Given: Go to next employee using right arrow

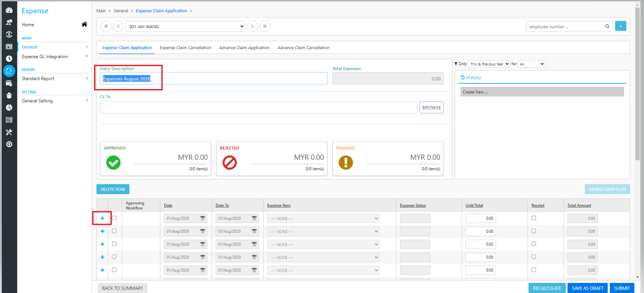Looking at the screenshot, I should coord(253,27).
